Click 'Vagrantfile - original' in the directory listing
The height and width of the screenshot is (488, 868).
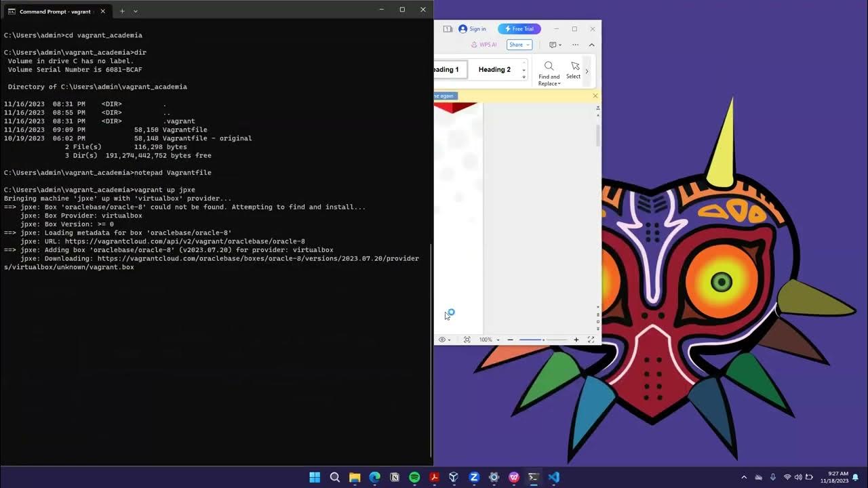coord(208,138)
